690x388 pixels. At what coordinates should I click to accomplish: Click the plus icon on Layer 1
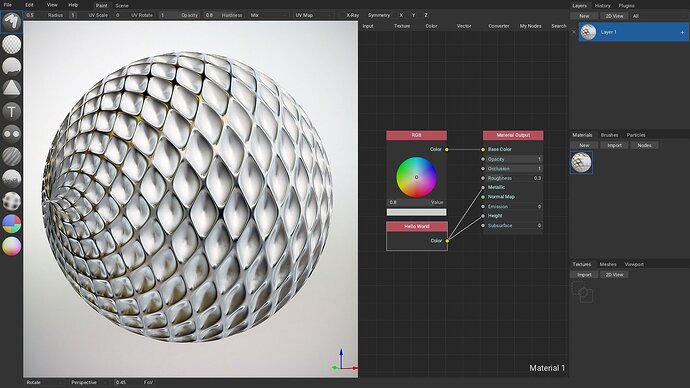click(682, 32)
